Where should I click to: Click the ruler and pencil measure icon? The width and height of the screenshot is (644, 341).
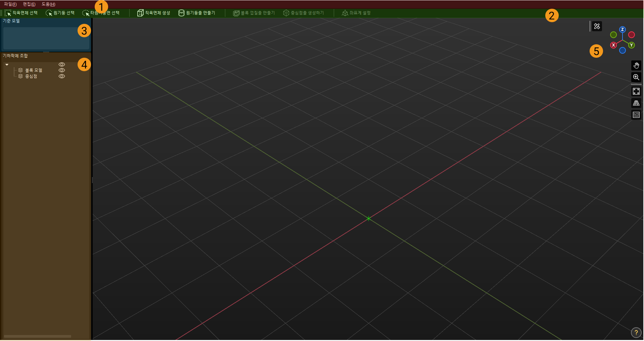point(597,26)
